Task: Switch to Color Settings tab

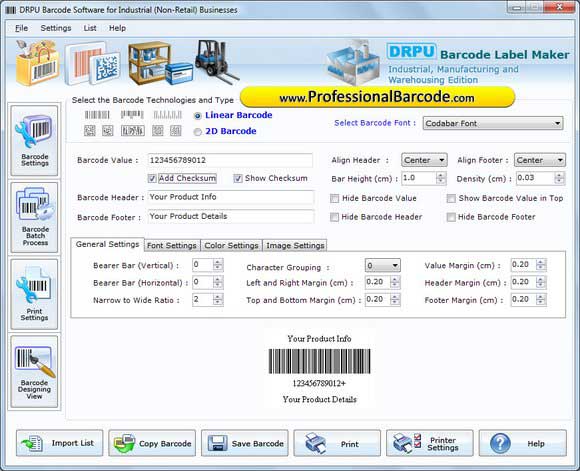Action: tap(231, 245)
